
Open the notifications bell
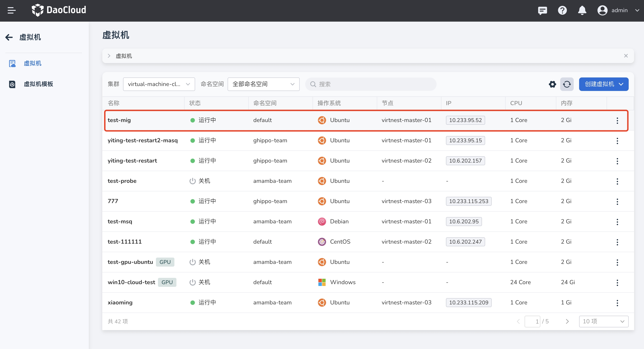click(x=582, y=10)
